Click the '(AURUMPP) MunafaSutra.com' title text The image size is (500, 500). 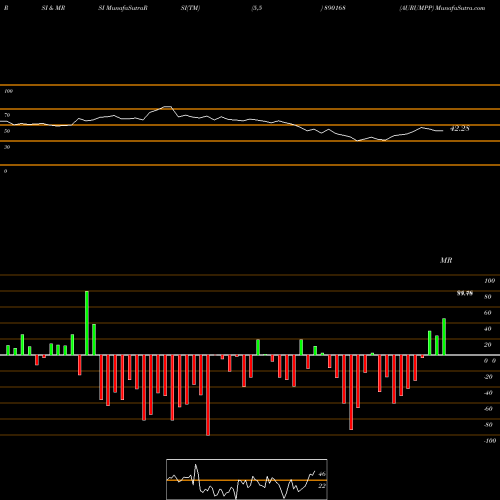click(442, 8)
